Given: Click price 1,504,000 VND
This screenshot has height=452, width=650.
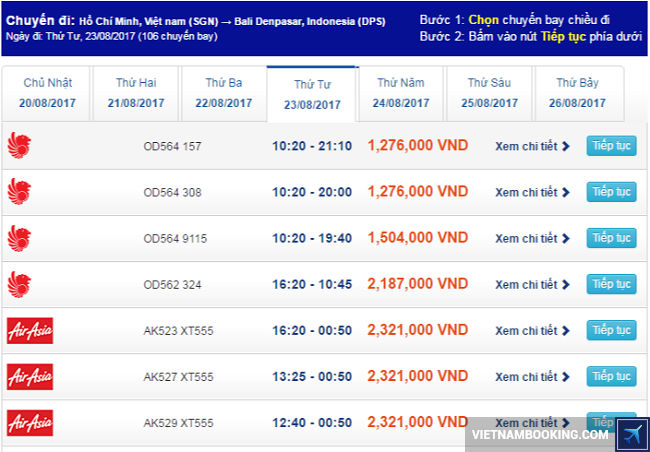Looking at the screenshot, I should click(x=418, y=238).
